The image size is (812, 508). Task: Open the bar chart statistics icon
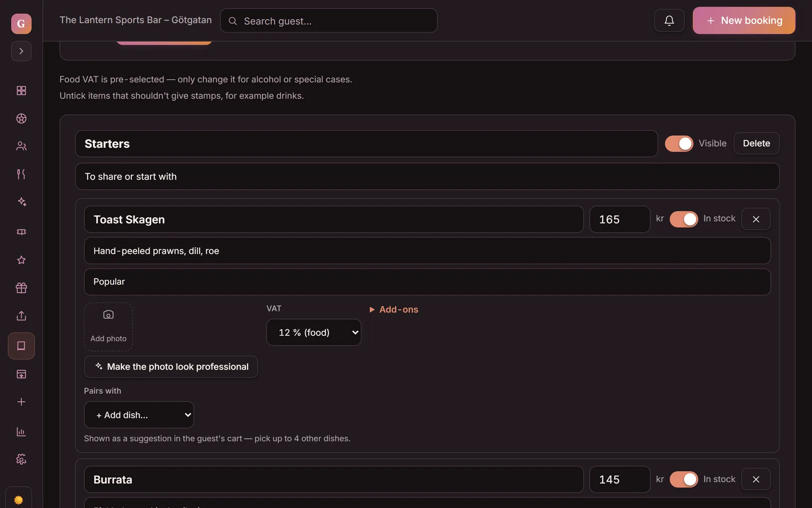(x=21, y=432)
